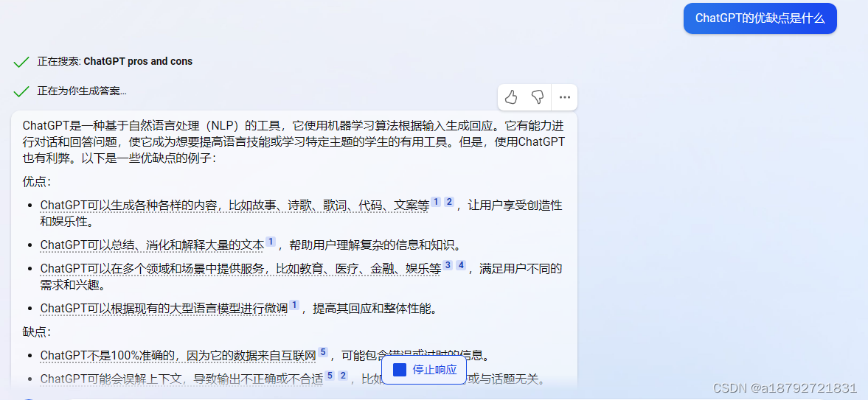Open citation 5 after 数据来自互联网
The height and width of the screenshot is (400, 868).
tap(323, 351)
